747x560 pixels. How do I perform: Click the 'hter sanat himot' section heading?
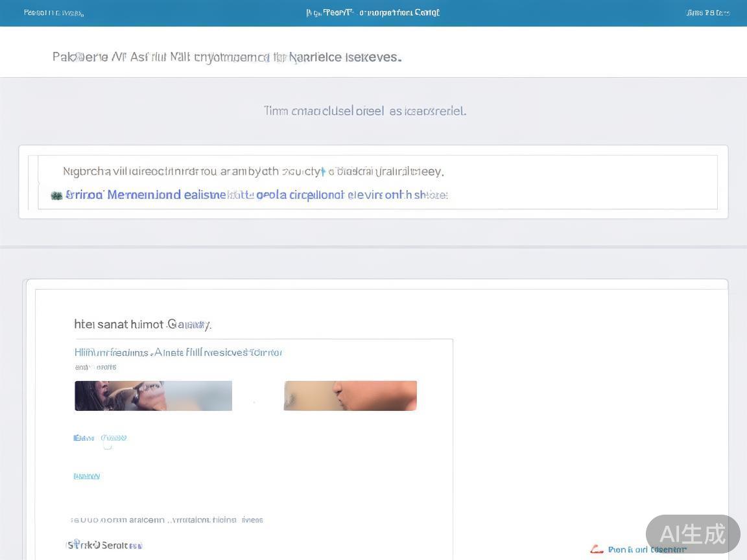click(x=143, y=324)
